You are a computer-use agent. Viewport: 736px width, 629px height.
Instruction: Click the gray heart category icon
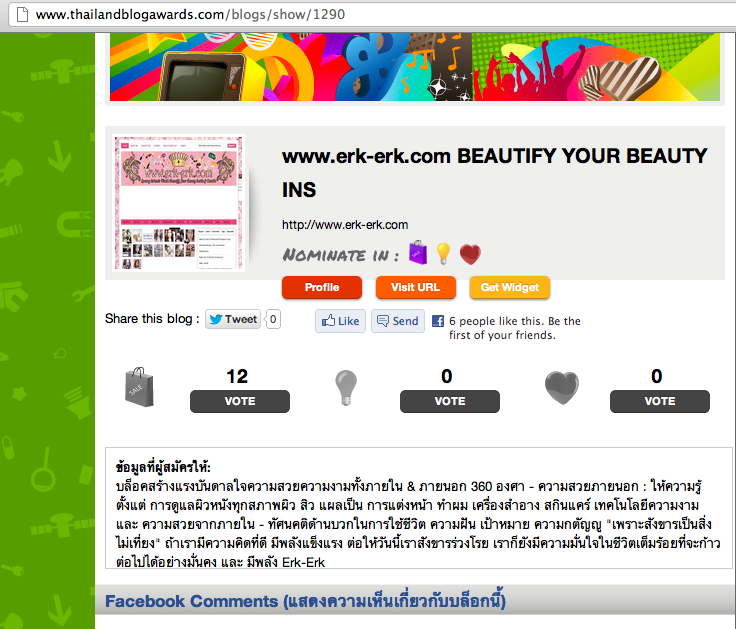pyautogui.click(x=561, y=388)
